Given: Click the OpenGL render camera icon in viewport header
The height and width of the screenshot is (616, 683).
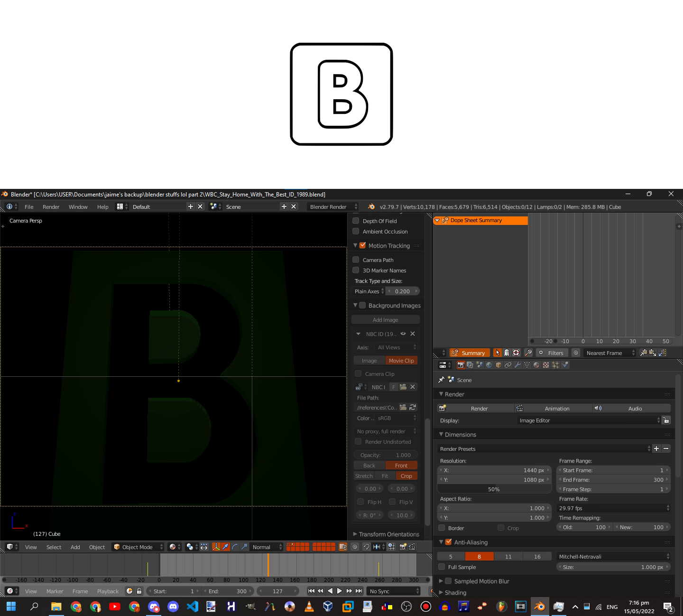Looking at the screenshot, I should 403,547.
